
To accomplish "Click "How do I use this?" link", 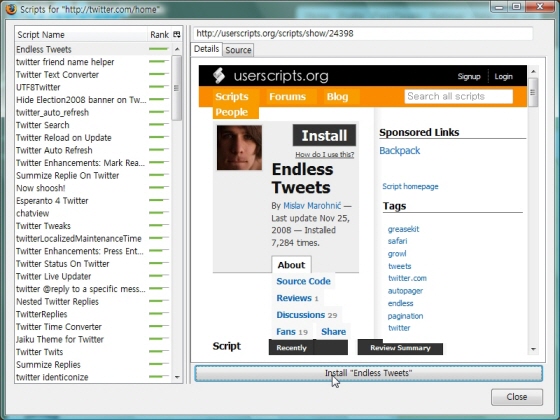I will 325,154.
